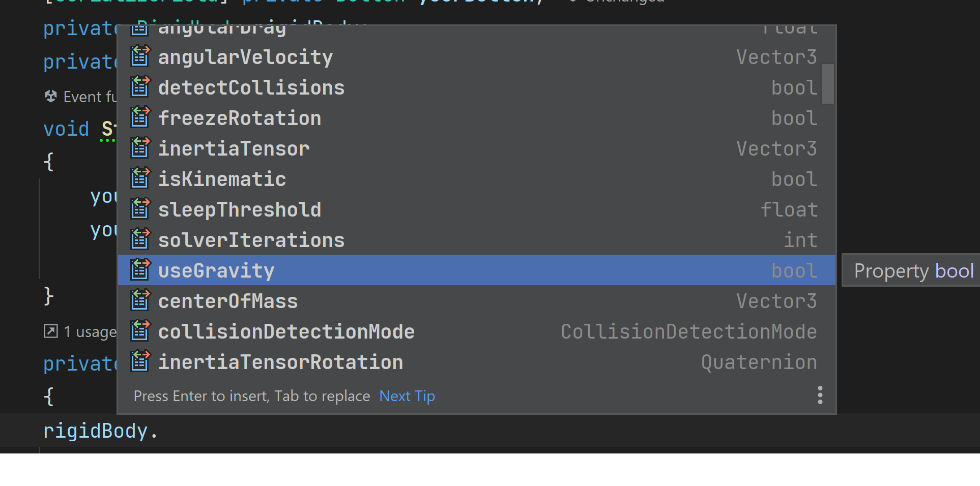The image size is (980, 486).
Task: Choose centerOfMass from the completion list
Action: coord(227,301)
